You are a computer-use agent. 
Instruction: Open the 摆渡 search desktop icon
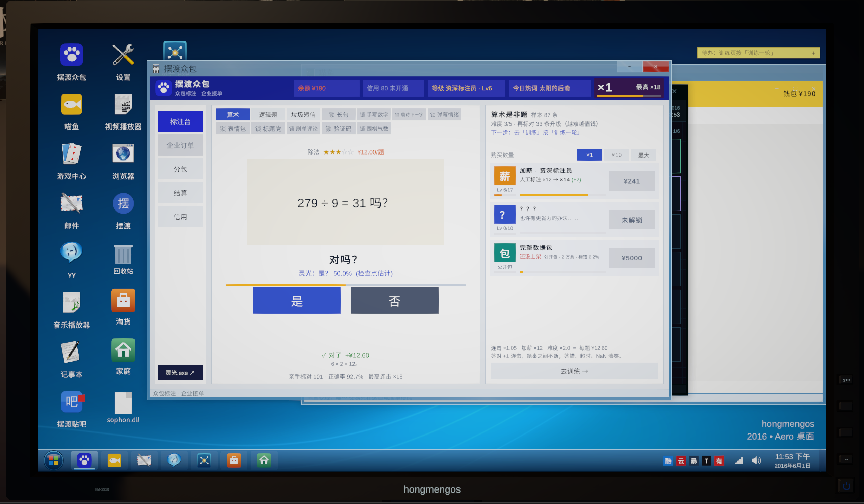tap(123, 211)
